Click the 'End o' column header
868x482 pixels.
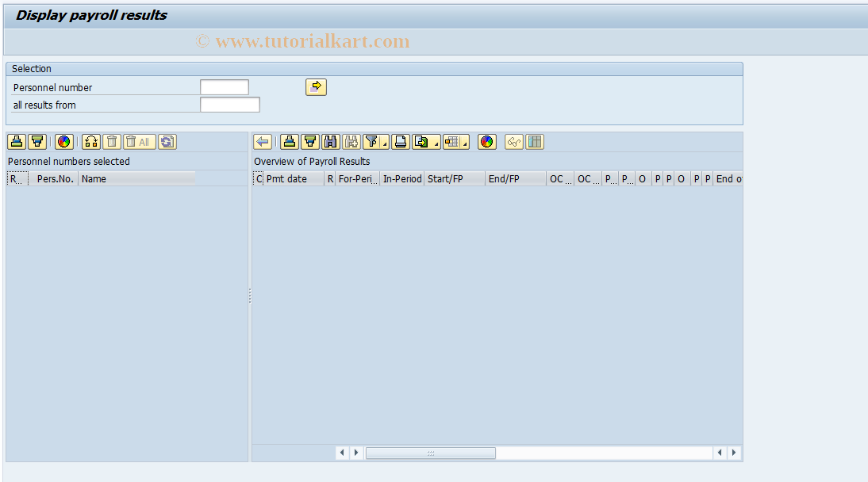728,178
